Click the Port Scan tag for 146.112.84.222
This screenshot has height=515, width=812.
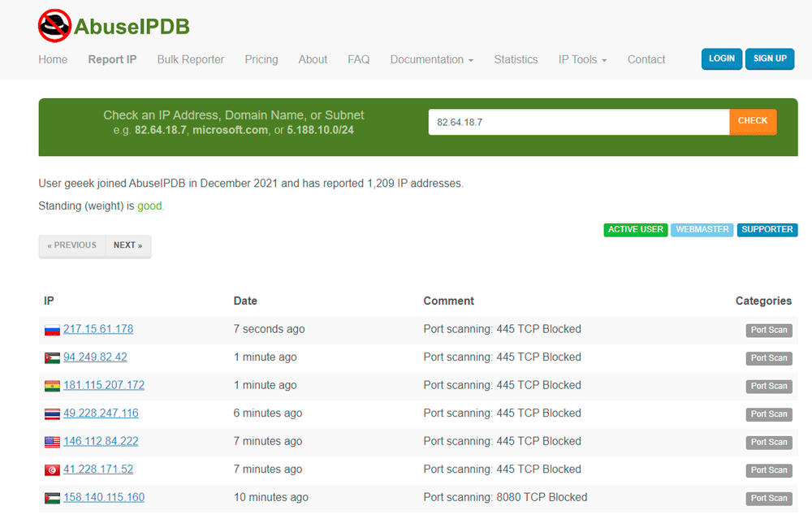769,442
